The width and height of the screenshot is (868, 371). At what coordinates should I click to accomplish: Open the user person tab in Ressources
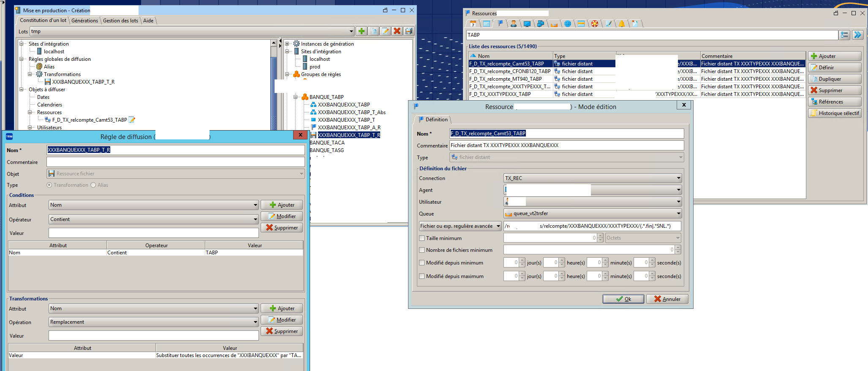(x=514, y=24)
